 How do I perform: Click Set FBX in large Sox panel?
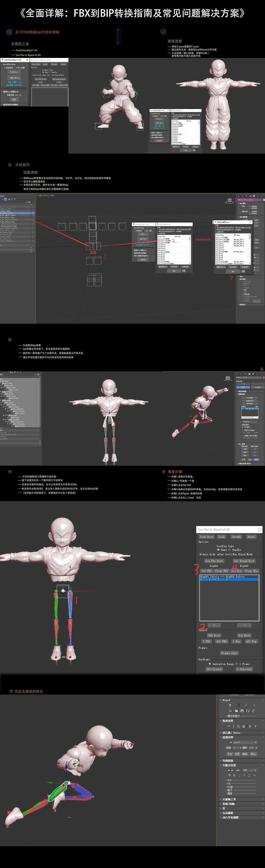coord(207,571)
